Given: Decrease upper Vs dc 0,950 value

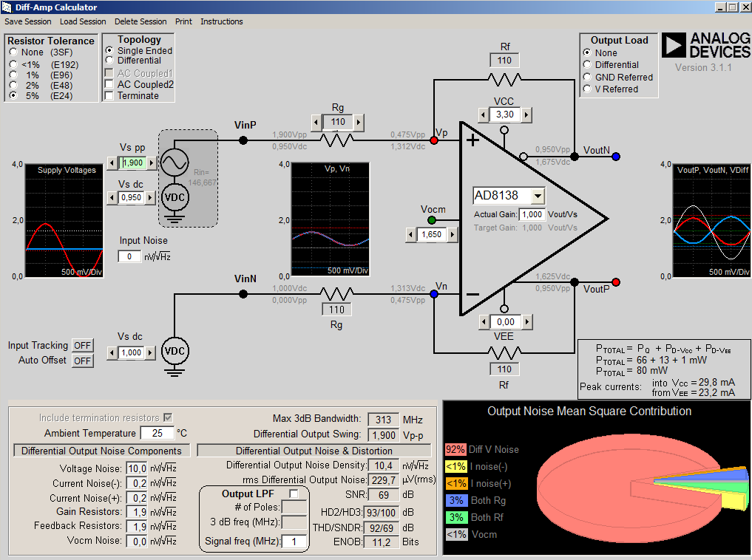Looking at the screenshot, I should [112, 197].
